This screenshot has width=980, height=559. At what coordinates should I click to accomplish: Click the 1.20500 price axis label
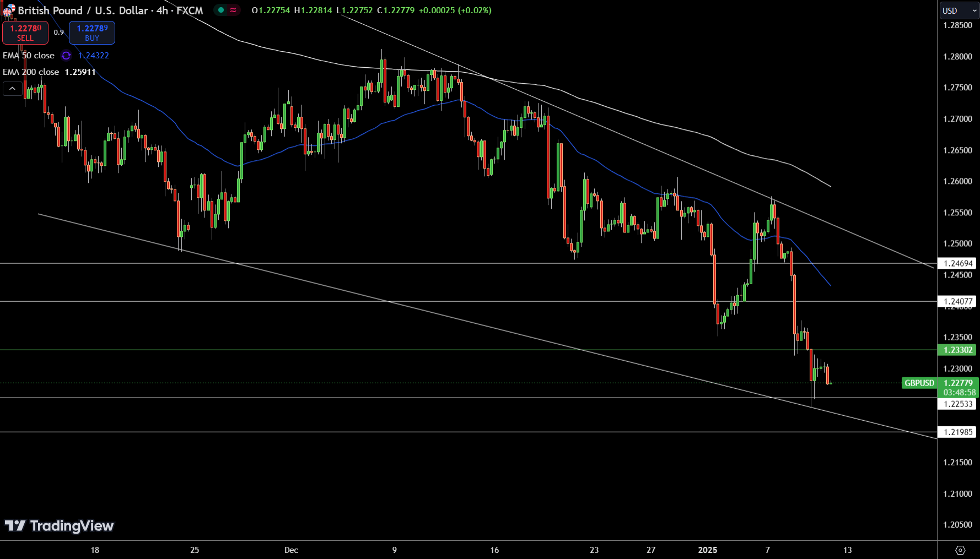pyautogui.click(x=957, y=524)
